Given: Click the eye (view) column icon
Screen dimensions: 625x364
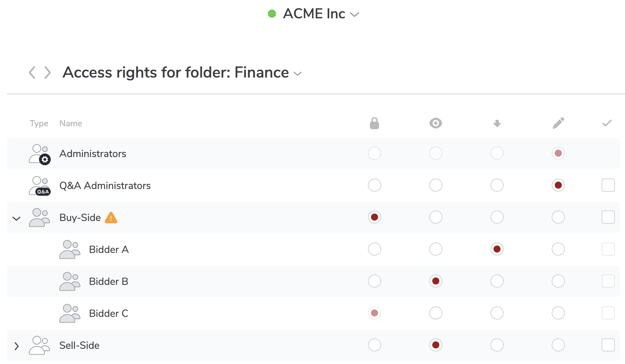Looking at the screenshot, I should pos(435,123).
